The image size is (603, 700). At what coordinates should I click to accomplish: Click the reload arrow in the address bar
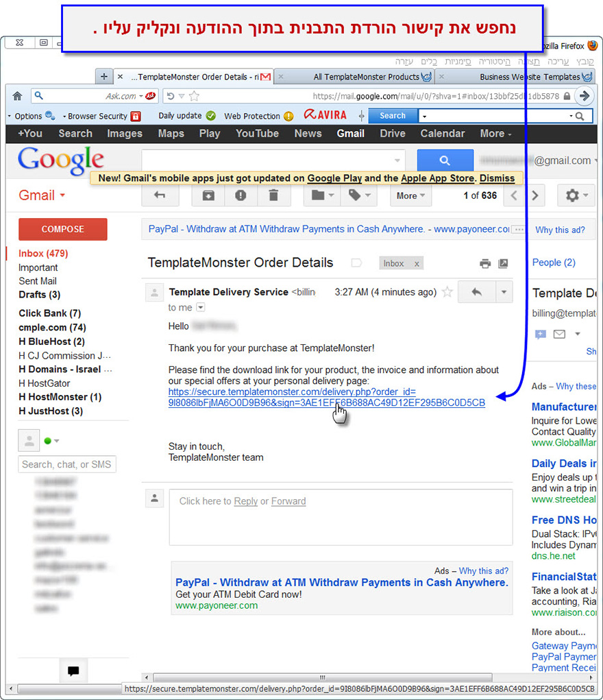(x=171, y=96)
